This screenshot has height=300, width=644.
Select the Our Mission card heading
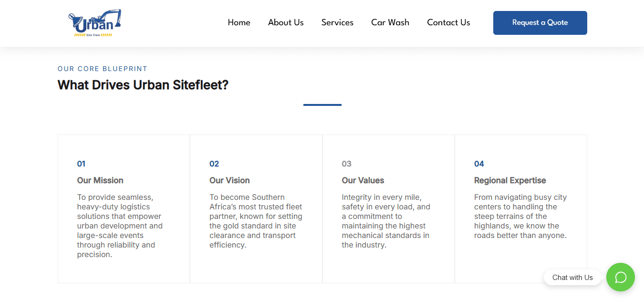click(100, 180)
